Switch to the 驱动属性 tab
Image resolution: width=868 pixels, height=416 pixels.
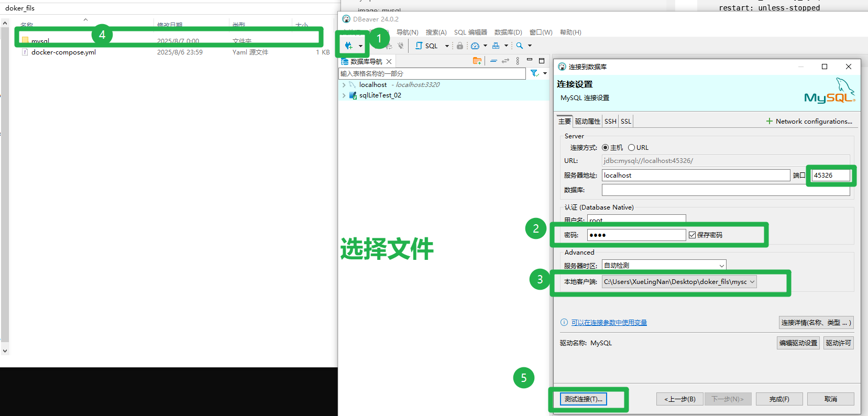tap(587, 121)
